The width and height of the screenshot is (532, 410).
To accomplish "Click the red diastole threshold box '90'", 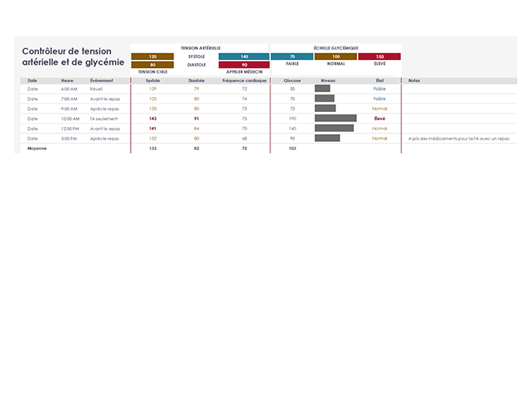I will [244, 65].
